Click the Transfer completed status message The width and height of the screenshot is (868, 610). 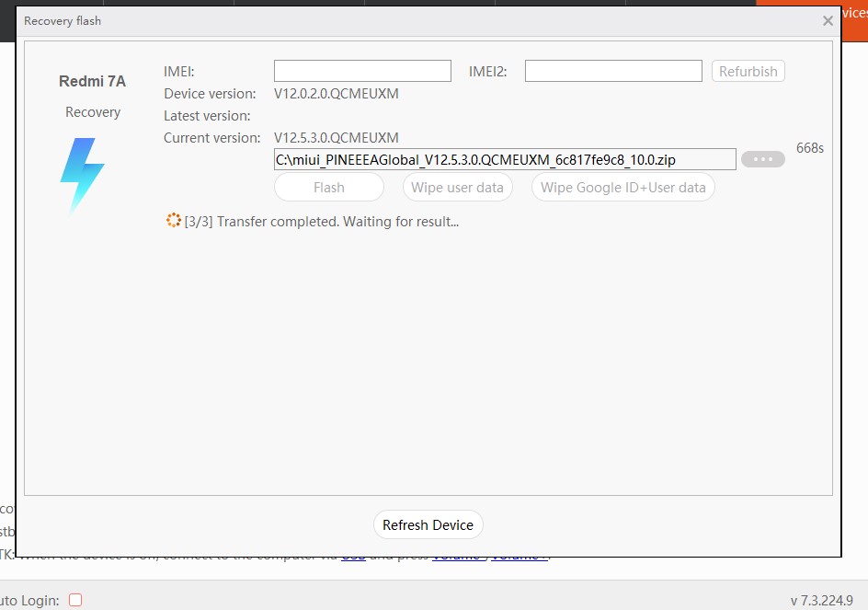pos(322,222)
